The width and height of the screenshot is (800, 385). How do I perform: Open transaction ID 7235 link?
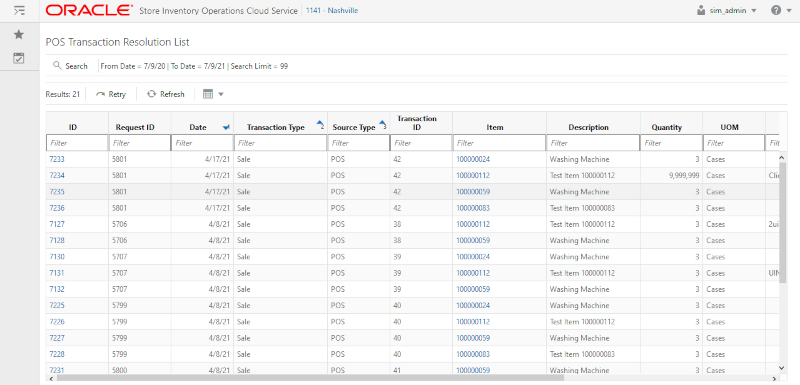pyautogui.click(x=57, y=192)
